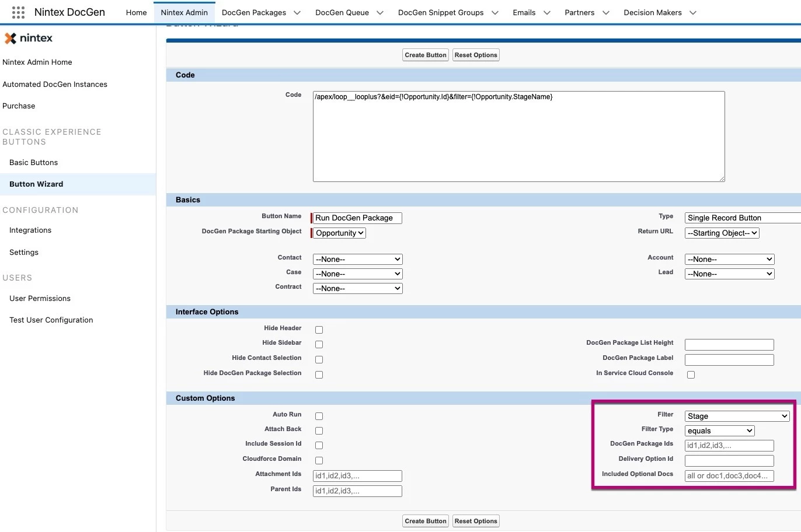The image size is (801, 532).
Task: Open the DocGen Snippet Groups tab
Action: pyautogui.click(x=440, y=12)
